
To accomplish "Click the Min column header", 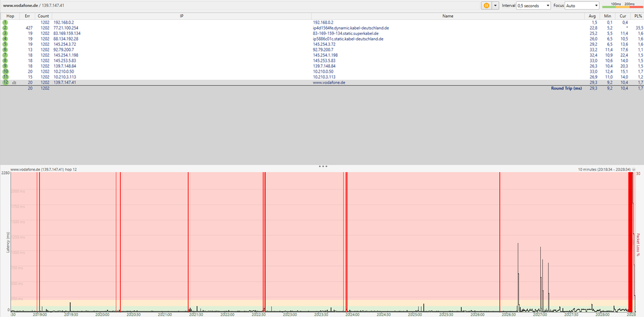I will [x=608, y=16].
